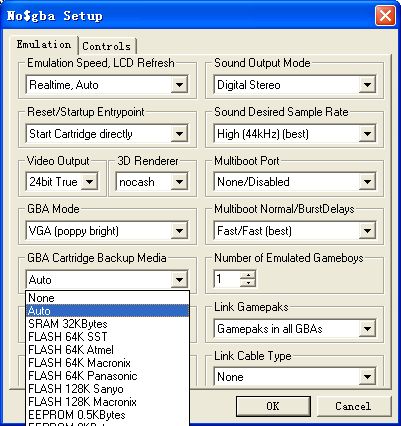Increase Number of Emulated Gameboys

click(248, 275)
